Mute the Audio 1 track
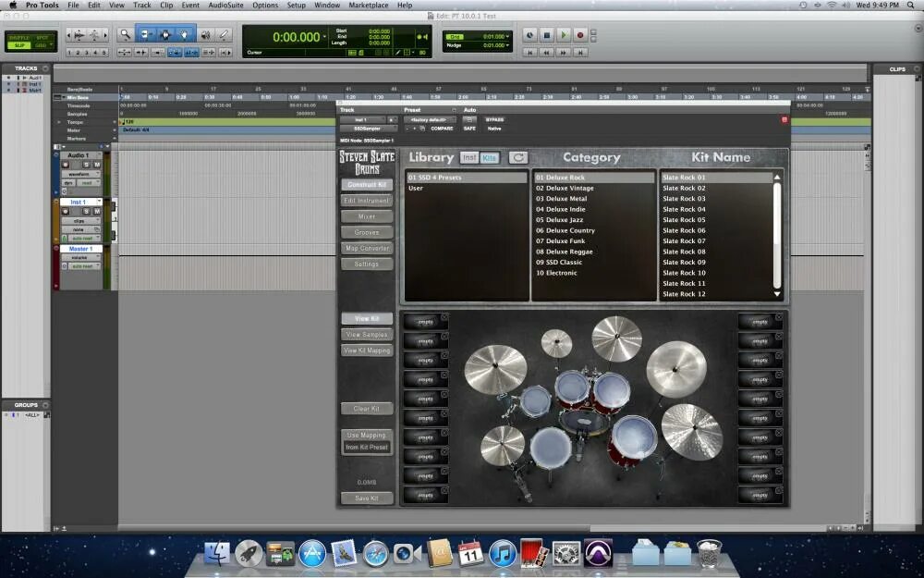 pyautogui.click(x=97, y=165)
